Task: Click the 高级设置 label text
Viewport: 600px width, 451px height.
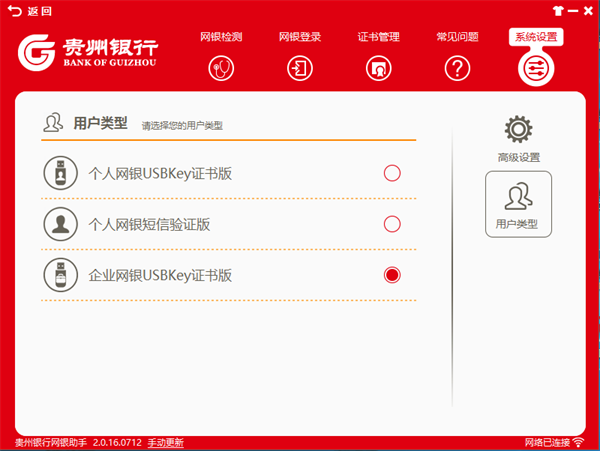Action: click(x=518, y=157)
